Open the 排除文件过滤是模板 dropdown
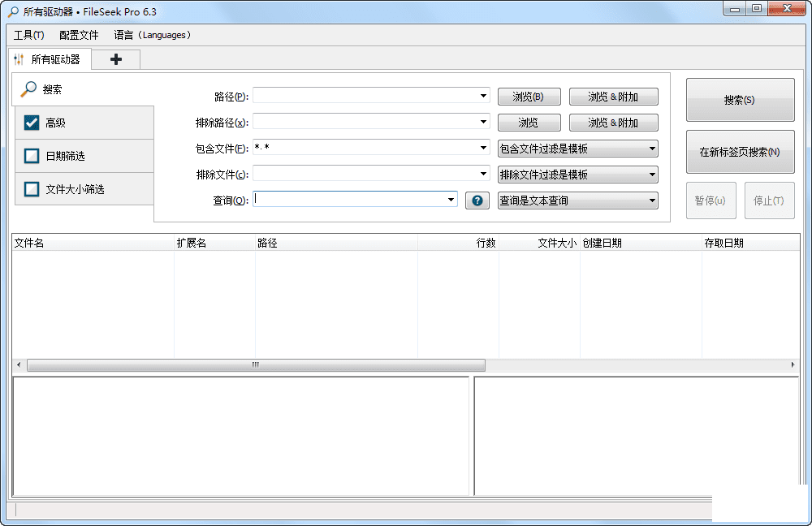 tap(577, 175)
